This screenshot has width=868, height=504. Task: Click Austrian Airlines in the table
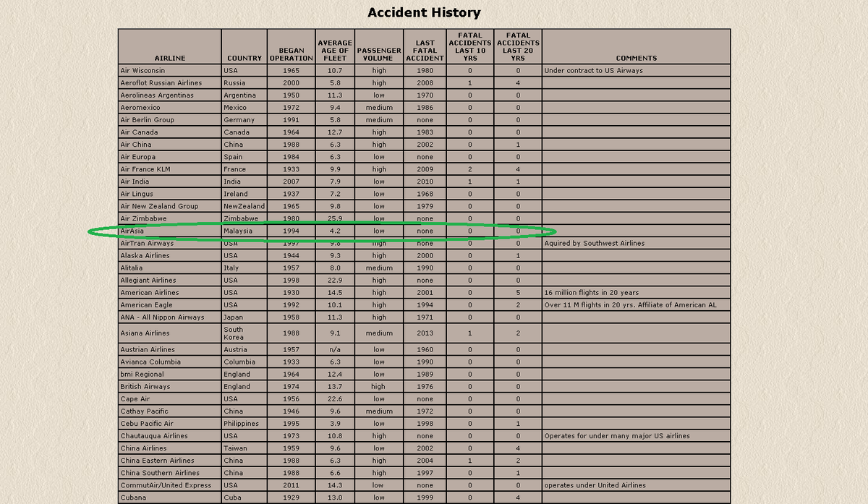pos(148,349)
